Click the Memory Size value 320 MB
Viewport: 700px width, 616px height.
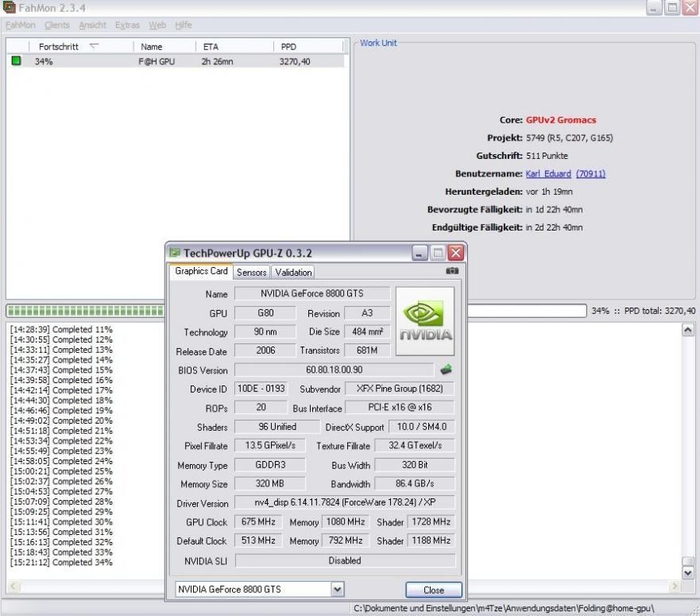(x=269, y=483)
